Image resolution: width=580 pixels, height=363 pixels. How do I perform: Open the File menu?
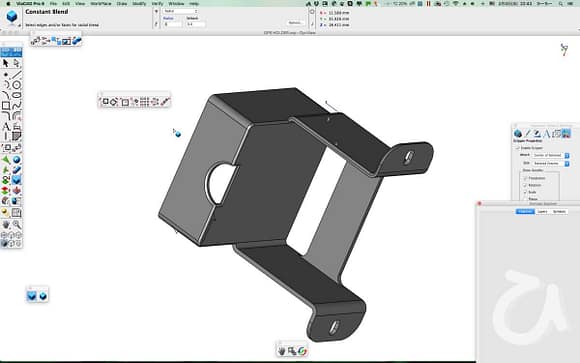click(53, 3)
